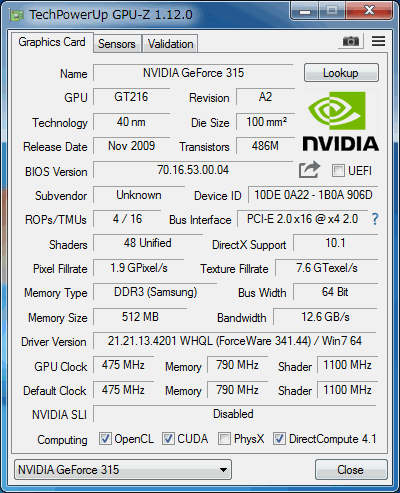Click the Lookup button

[x=341, y=73]
